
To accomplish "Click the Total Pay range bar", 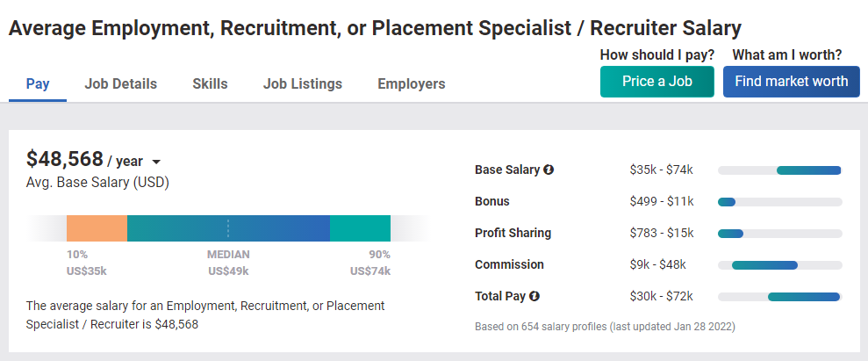I will point(780,297).
